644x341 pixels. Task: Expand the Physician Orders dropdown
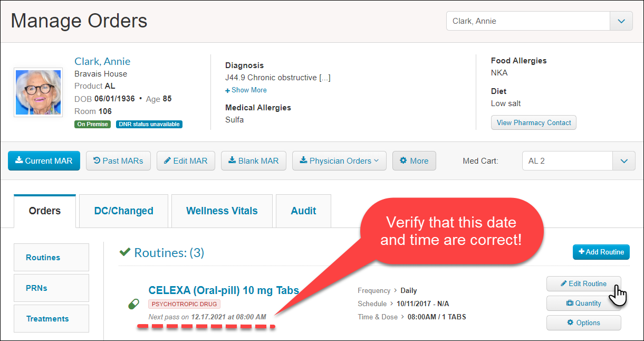(x=339, y=161)
